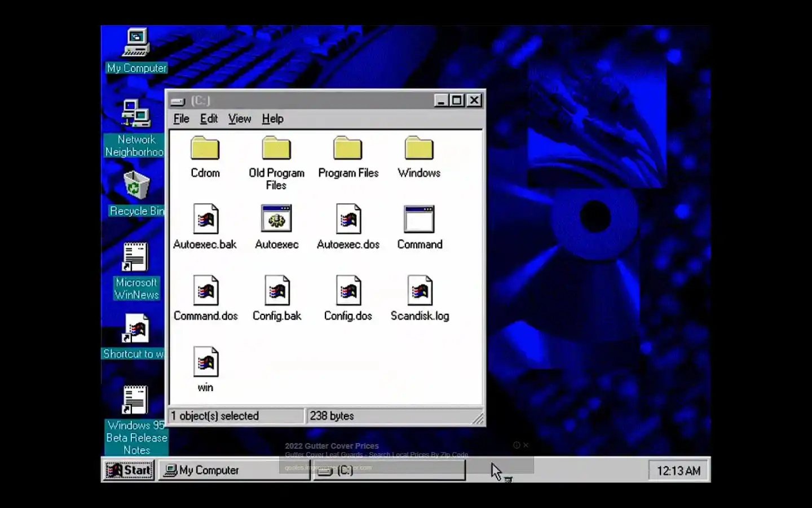This screenshot has width=812, height=508.
Task: Open the Edit menu
Action: (x=209, y=119)
